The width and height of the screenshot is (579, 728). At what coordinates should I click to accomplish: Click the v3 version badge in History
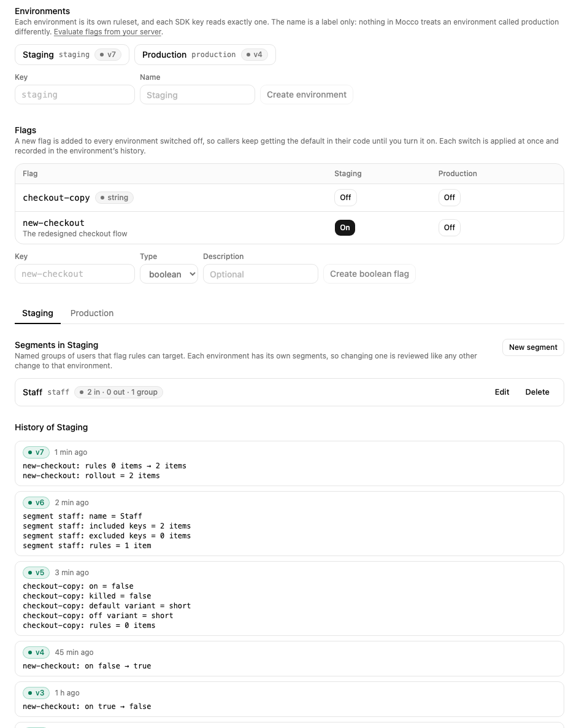(36, 693)
